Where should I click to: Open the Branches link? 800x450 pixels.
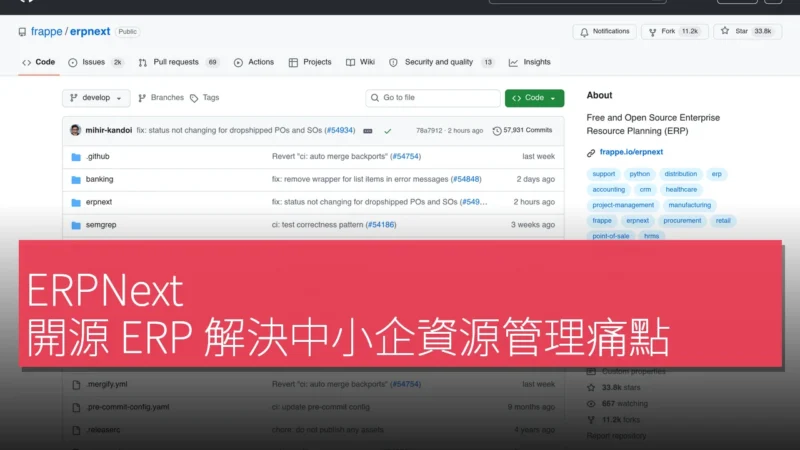tap(161, 98)
